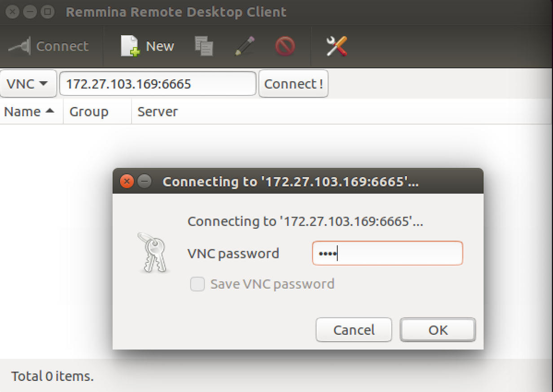The image size is (553, 392).
Task: Click the Delete connection icon
Action: coord(285,45)
